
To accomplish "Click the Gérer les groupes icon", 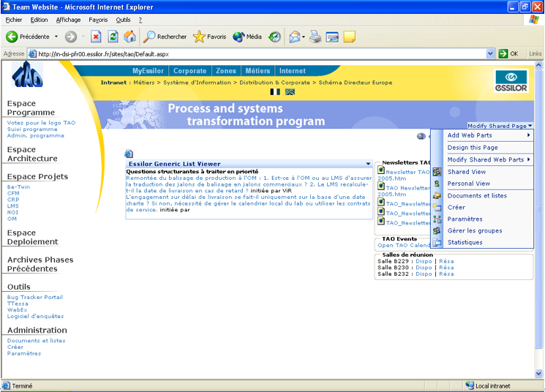I will 437,231.
